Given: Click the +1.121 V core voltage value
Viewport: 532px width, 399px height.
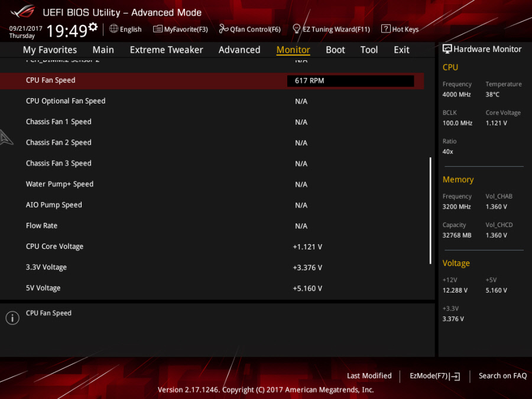Looking at the screenshot, I should click(307, 247).
